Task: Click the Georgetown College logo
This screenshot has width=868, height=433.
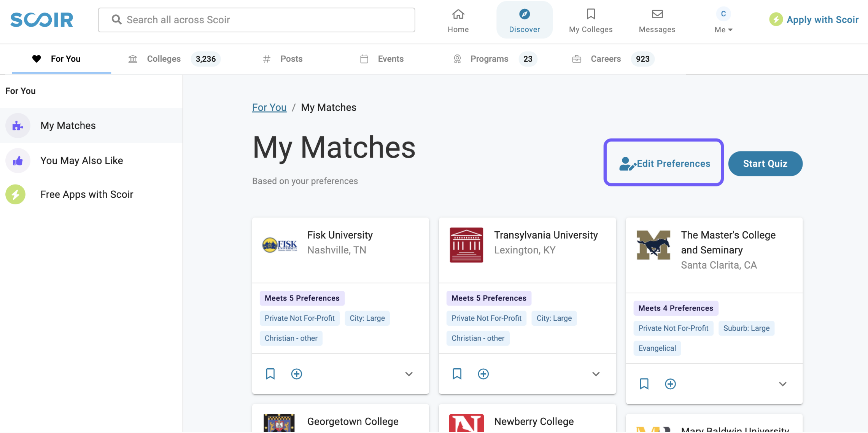Action: point(279,423)
